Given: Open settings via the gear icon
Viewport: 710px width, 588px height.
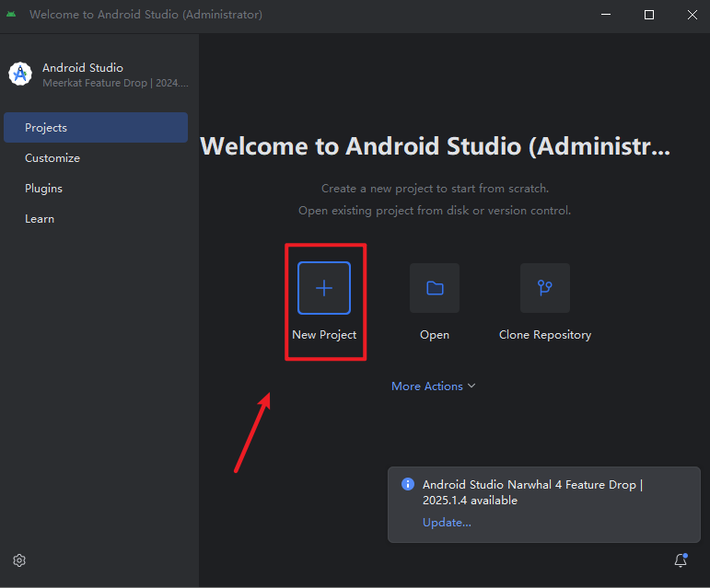Looking at the screenshot, I should (19, 560).
